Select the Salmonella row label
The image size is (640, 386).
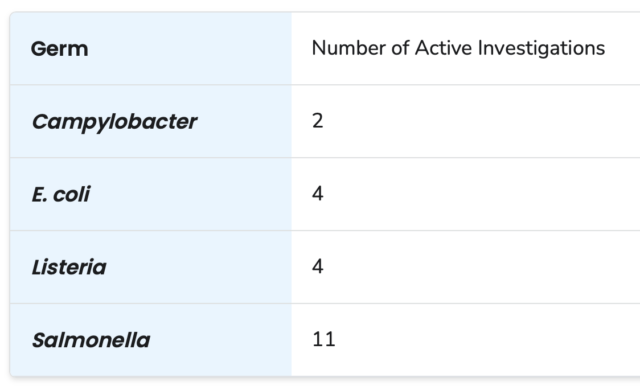tap(91, 340)
